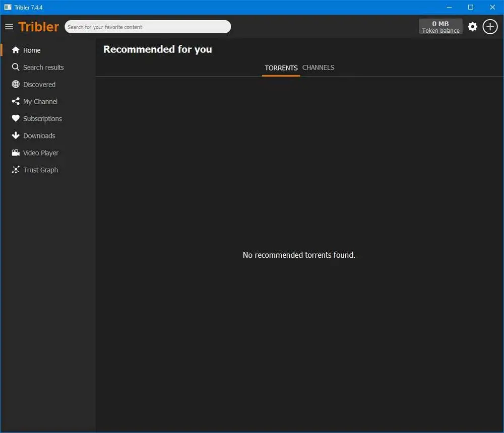Click the magnifier icon beside Search results
Screen dimensions: 504x433
click(16, 67)
